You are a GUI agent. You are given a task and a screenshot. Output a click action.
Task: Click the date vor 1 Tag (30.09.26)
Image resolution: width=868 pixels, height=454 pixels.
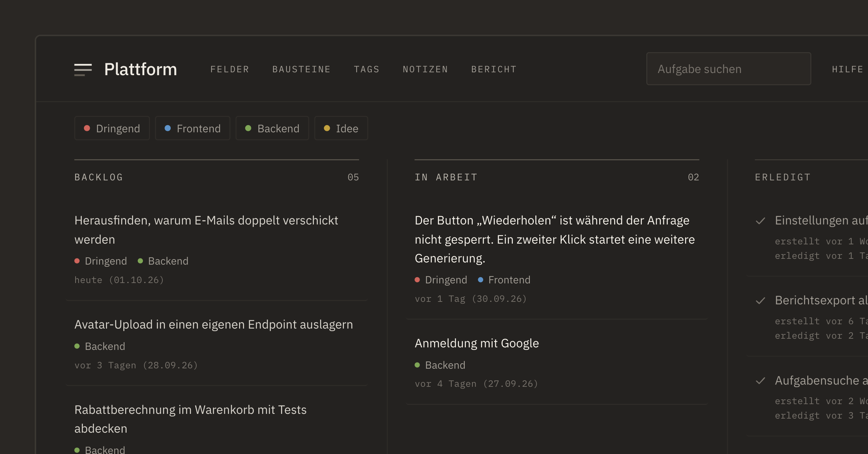[471, 299]
